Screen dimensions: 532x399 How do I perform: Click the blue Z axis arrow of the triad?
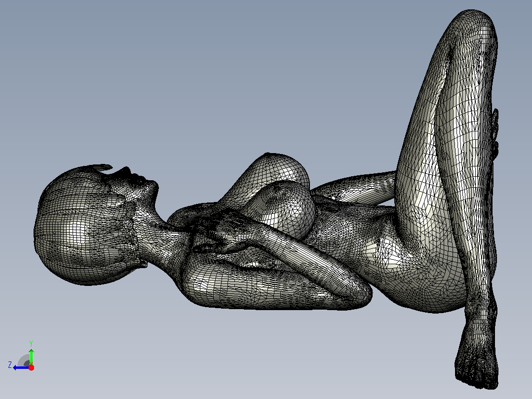click(21, 368)
